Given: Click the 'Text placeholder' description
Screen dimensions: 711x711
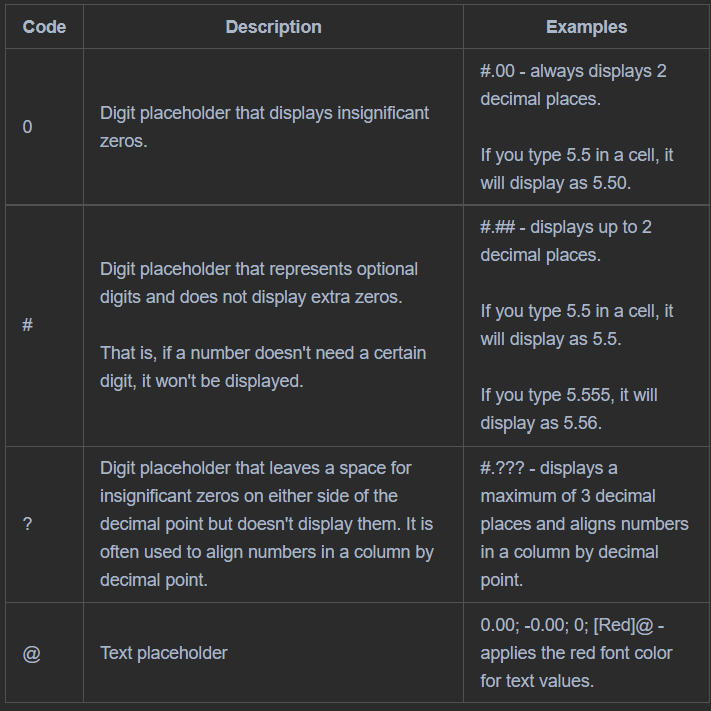Looking at the screenshot, I should coord(163,653).
